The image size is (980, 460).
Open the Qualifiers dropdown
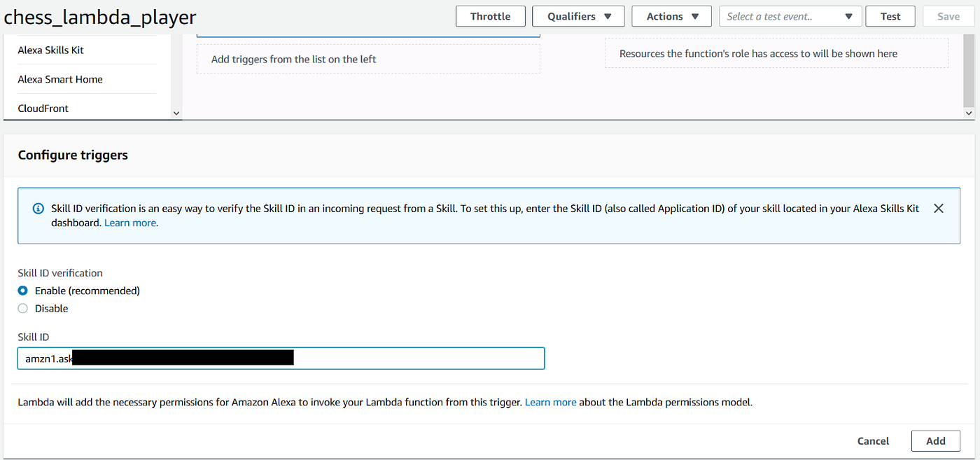click(x=579, y=16)
